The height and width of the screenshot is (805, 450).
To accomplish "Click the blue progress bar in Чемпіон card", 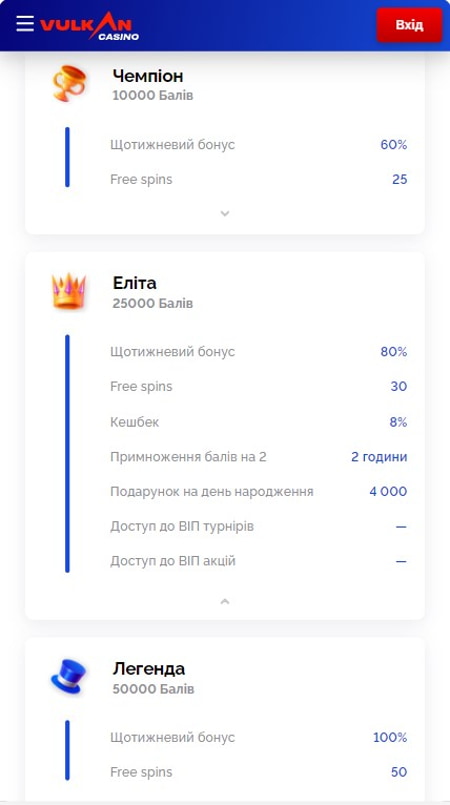I will pos(67,157).
